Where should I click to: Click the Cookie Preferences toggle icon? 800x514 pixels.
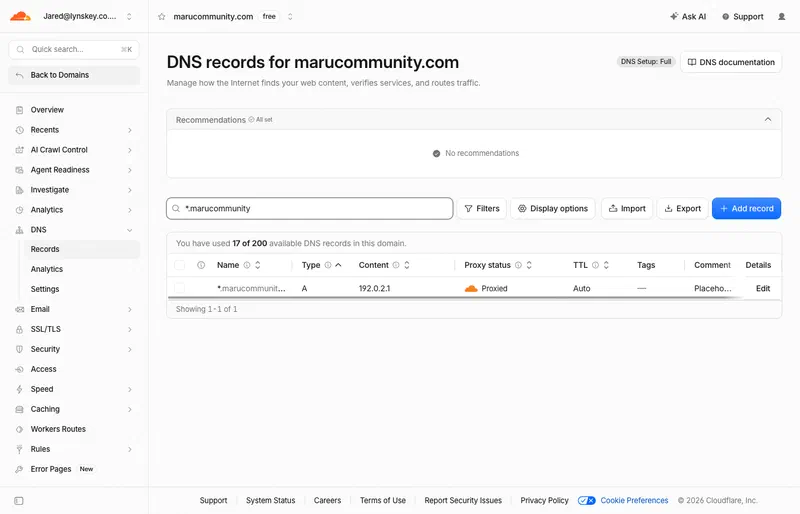(x=587, y=501)
